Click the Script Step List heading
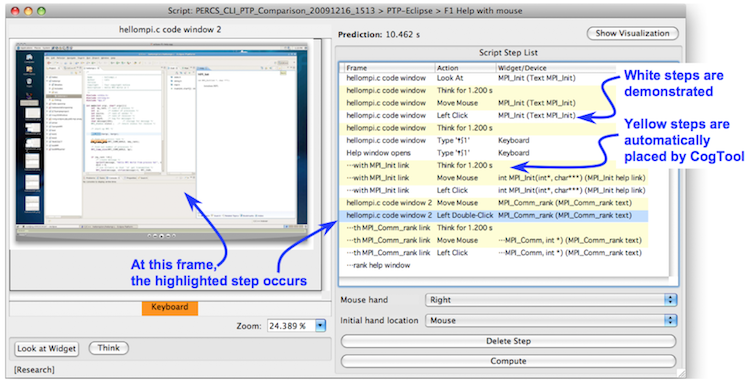The width and height of the screenshot is (756, 381). (x=508, y=53)
